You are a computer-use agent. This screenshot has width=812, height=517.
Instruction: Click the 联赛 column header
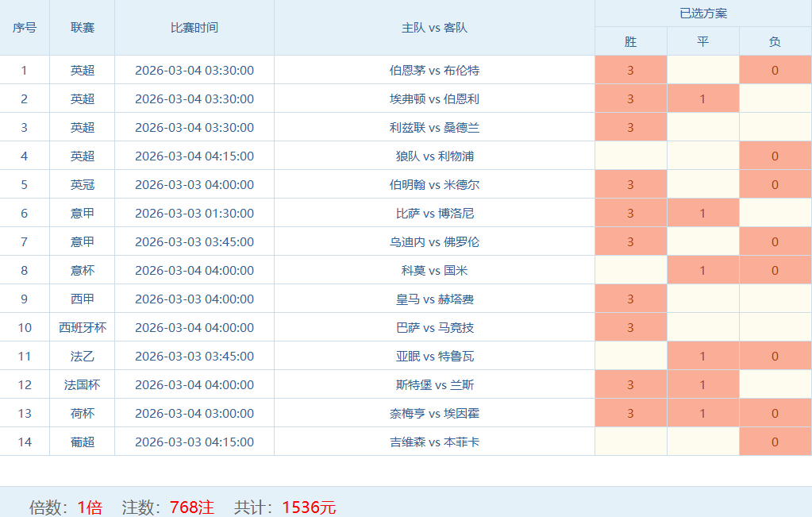coord(82,27)
